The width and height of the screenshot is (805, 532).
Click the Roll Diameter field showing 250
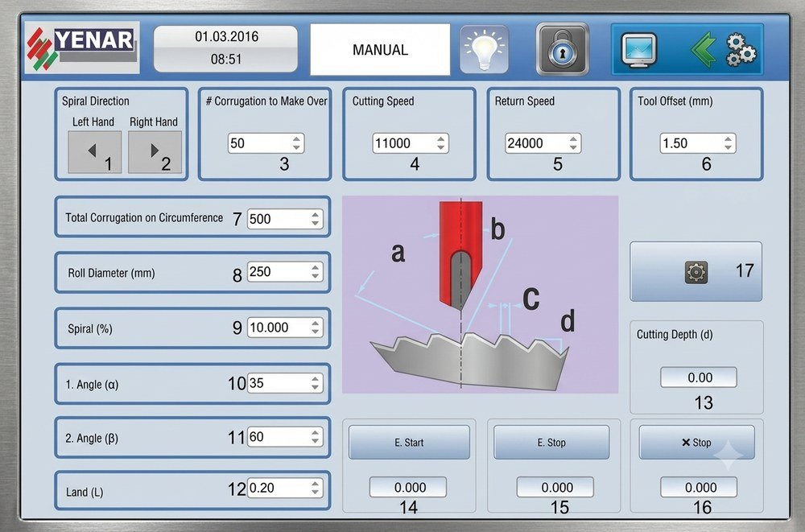285,272
